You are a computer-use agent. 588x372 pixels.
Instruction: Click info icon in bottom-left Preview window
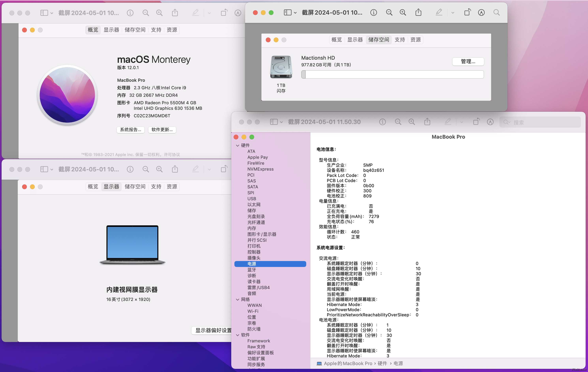(x=130, y=169)
